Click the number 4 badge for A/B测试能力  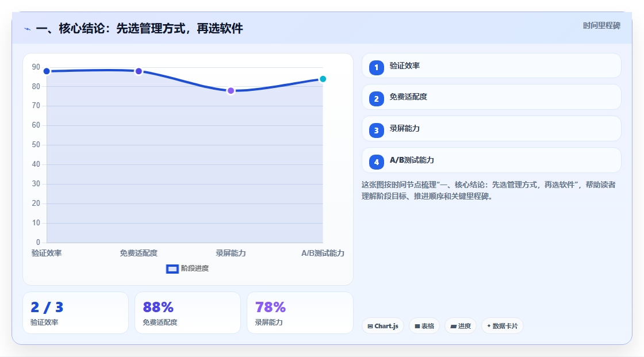click(376, 162)
